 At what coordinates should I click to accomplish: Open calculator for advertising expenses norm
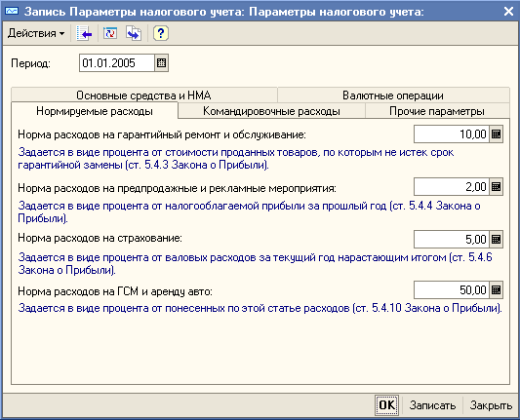pos(497,187)
